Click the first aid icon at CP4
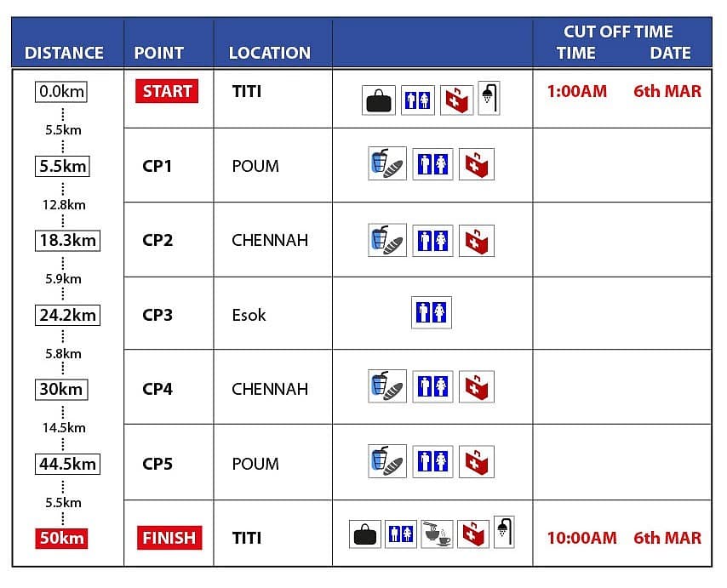 [477, 386]
